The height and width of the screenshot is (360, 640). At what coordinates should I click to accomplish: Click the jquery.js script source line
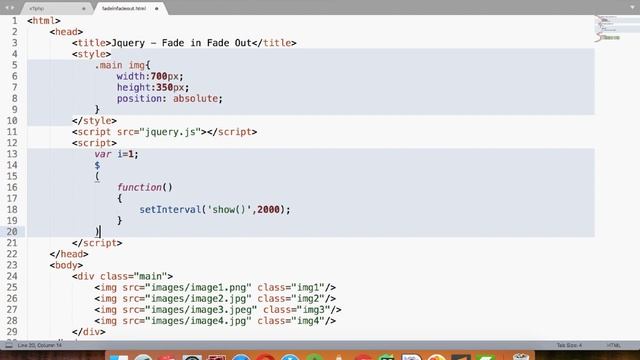pyautogui.click(x=164, y=132)
